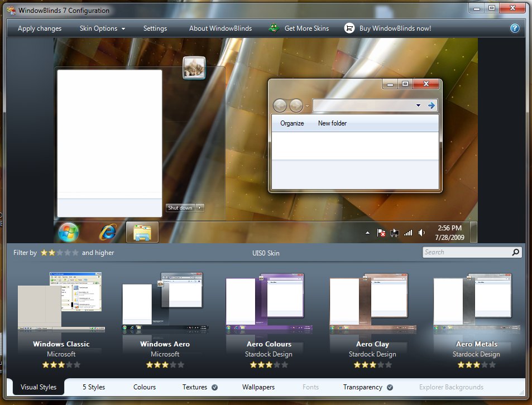Select the Fonts tab
The height and width of the screenshot is (405, 532).
pyautogui.click(x=310, y=387)
